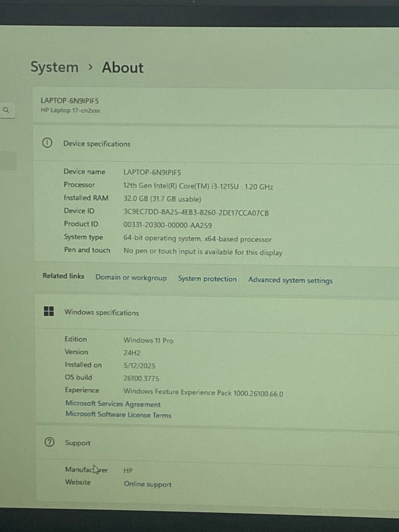Click the OS build label
The height and width of the screenshot is (532, 399).
coord(78,377)
